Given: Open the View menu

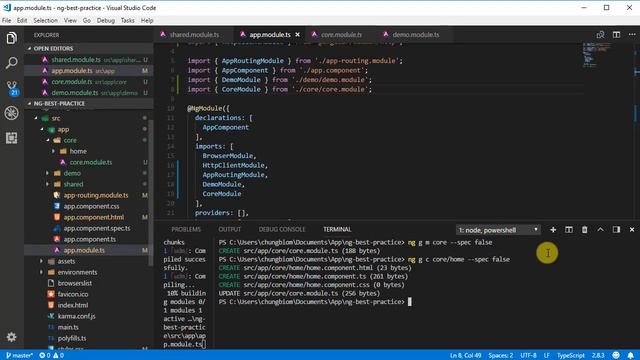Looking at the screenshot, I should (70, 20).
